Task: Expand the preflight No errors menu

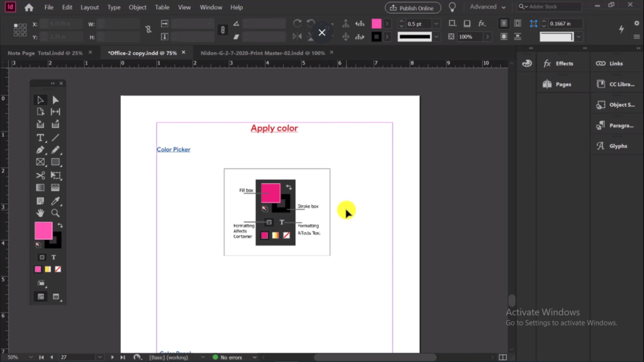Action: coord(255,358)
